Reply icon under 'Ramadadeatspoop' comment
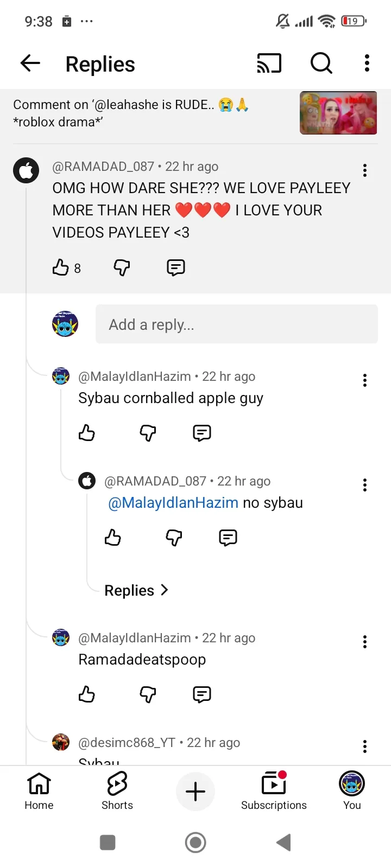This screenshot has width=391, height=868. [x=202, y=694]
